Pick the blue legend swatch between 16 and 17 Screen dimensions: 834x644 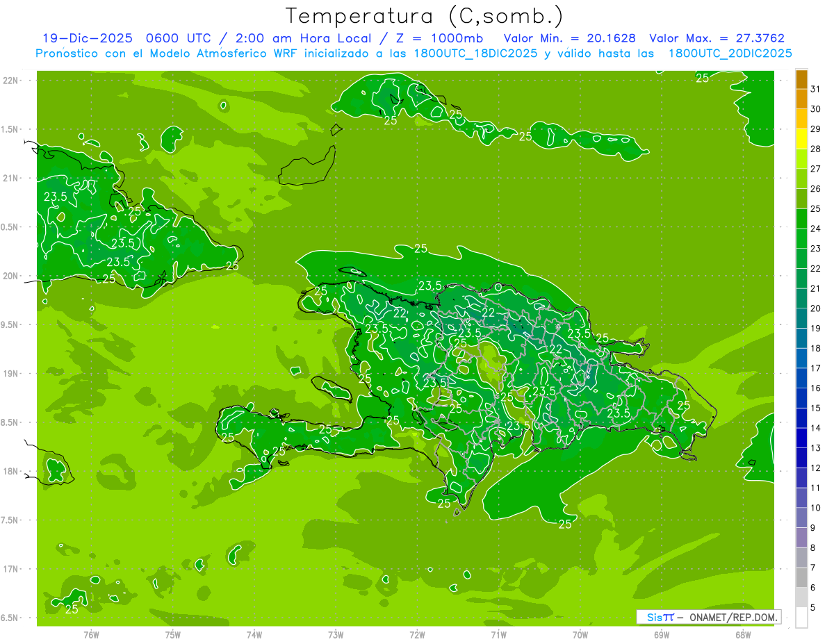801,378
